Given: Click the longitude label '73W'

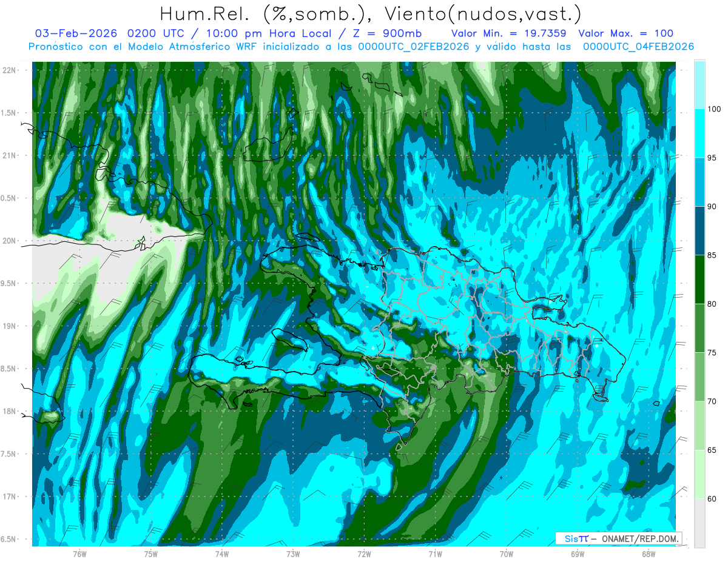Looking at the screenshot, I should [x=292, y=554].
